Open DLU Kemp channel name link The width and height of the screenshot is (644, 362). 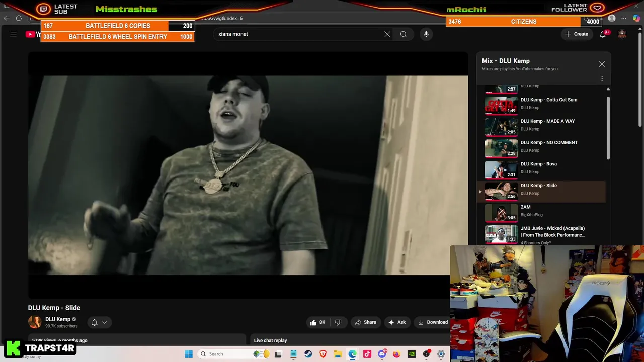[58, 319]
